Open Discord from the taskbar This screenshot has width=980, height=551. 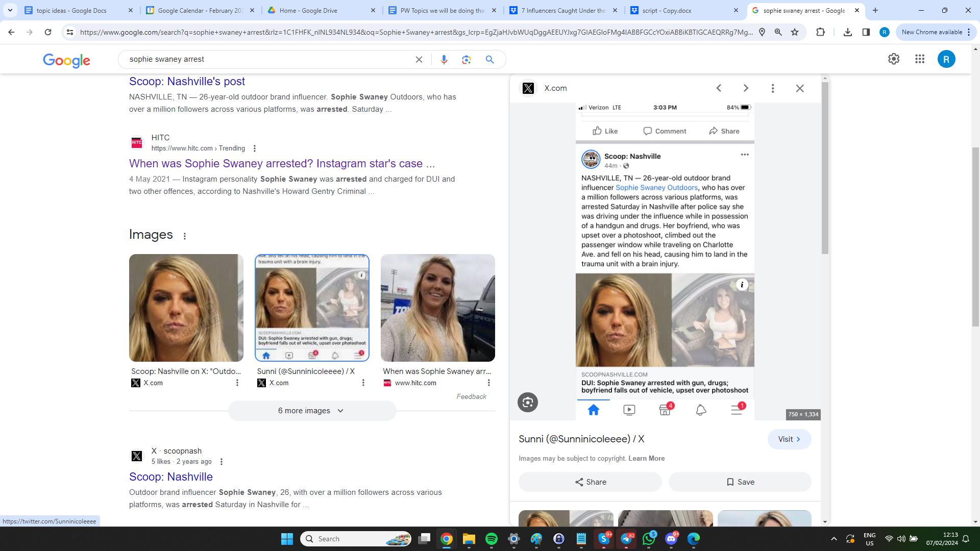coord(671,539)
